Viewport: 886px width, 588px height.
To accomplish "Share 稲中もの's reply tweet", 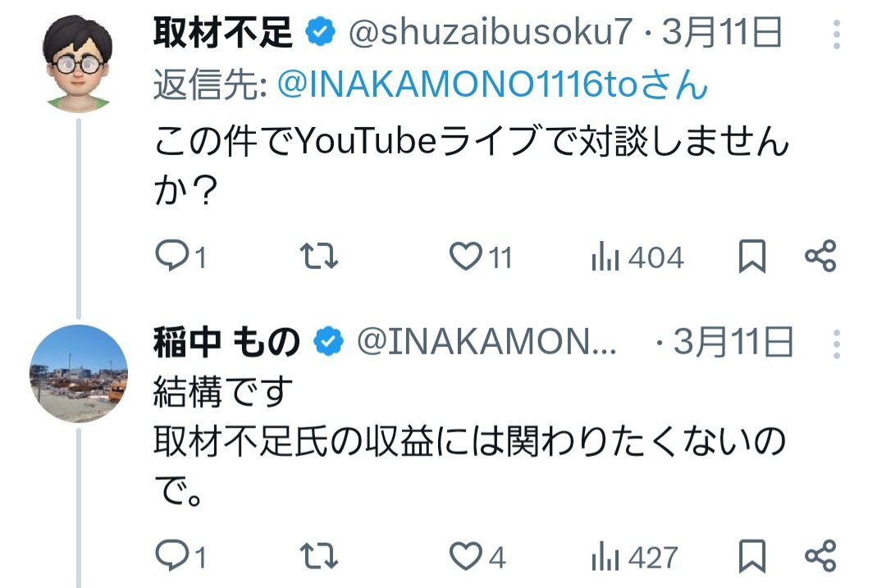I will 820,556.
